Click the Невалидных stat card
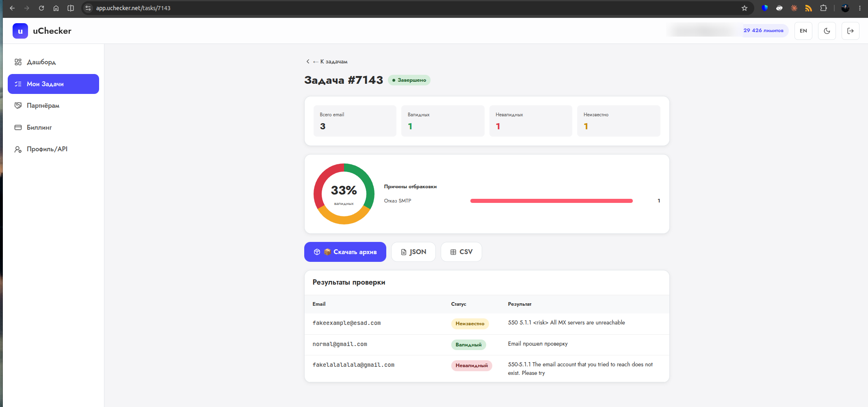 click(x=530, y=121)
